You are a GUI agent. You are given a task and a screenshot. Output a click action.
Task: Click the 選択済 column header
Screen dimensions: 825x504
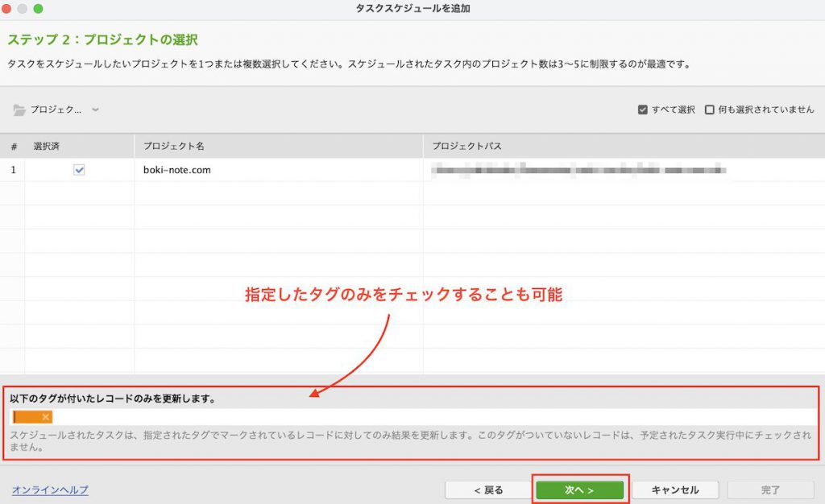coord(80,146)
